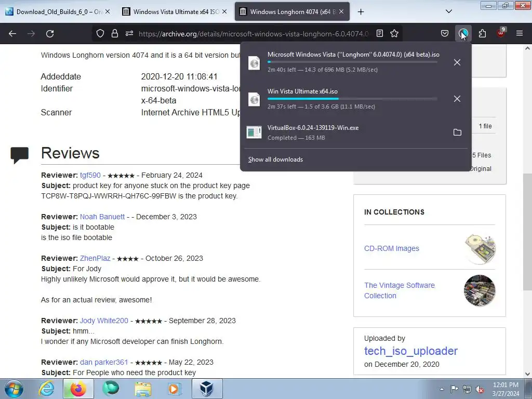532x399 pixels.
Task: Open Firefox application hamburger menu
Action: (520, 33)
